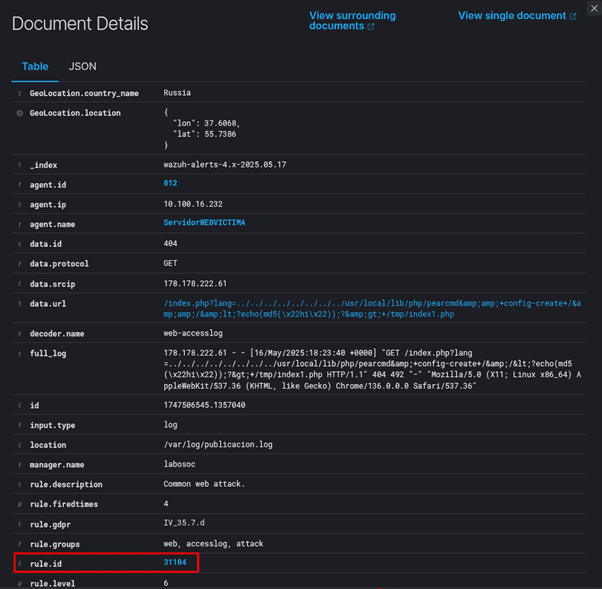Click the source IP value 178.178.222.61
The height and width of the screenshot is (589, 602).
click(x=195, y=284)
